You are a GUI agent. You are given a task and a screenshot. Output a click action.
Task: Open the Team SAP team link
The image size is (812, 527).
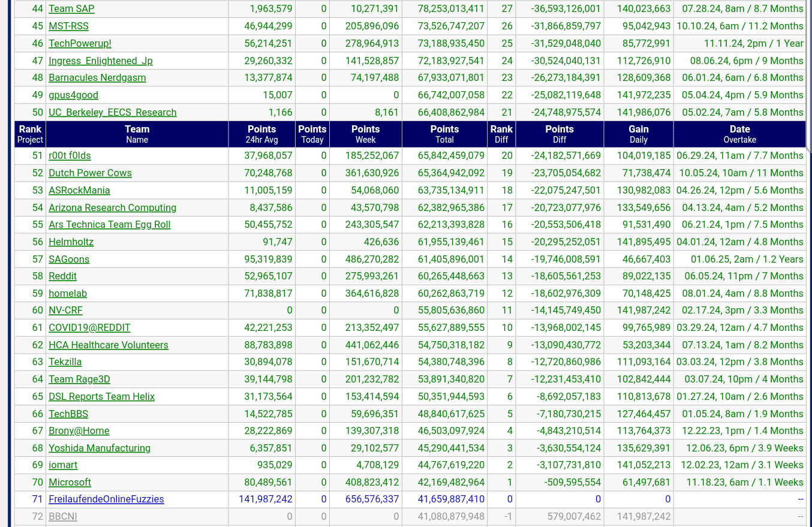71,9
